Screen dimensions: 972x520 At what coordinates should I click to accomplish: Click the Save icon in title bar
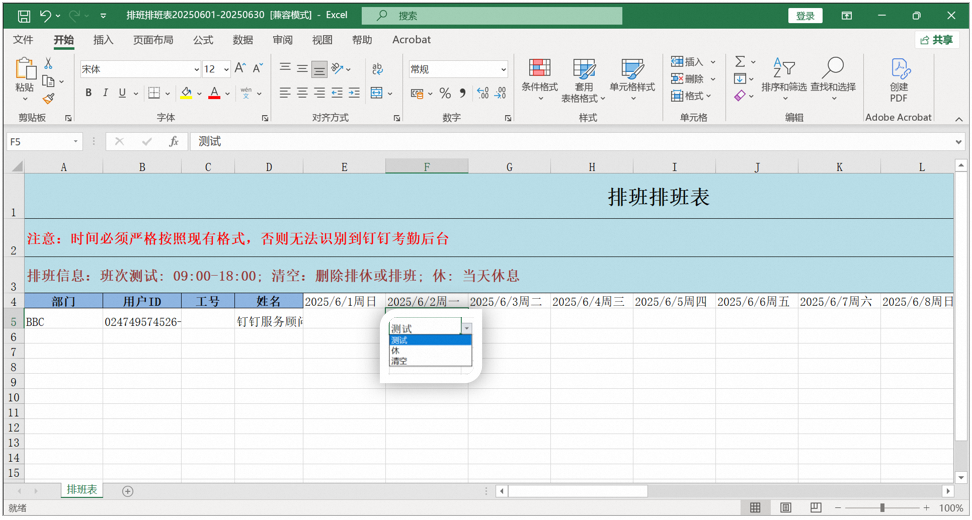24,16
